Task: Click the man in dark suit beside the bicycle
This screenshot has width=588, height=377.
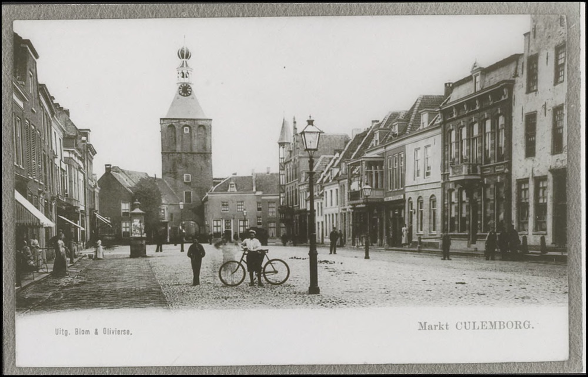Action: 196,261
